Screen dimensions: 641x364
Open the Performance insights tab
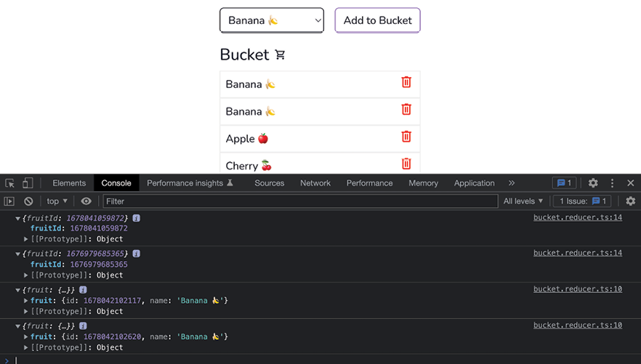click(x=190, y=183)
